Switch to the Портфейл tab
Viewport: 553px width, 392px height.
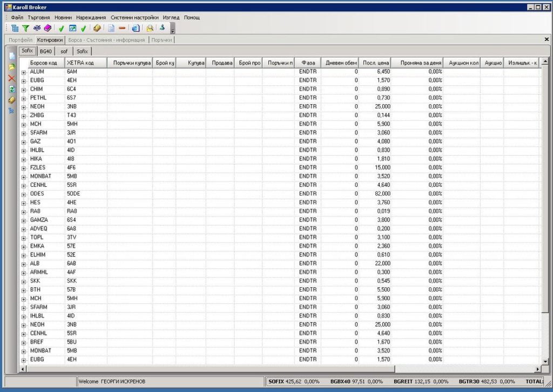click(x=21, y=40)
